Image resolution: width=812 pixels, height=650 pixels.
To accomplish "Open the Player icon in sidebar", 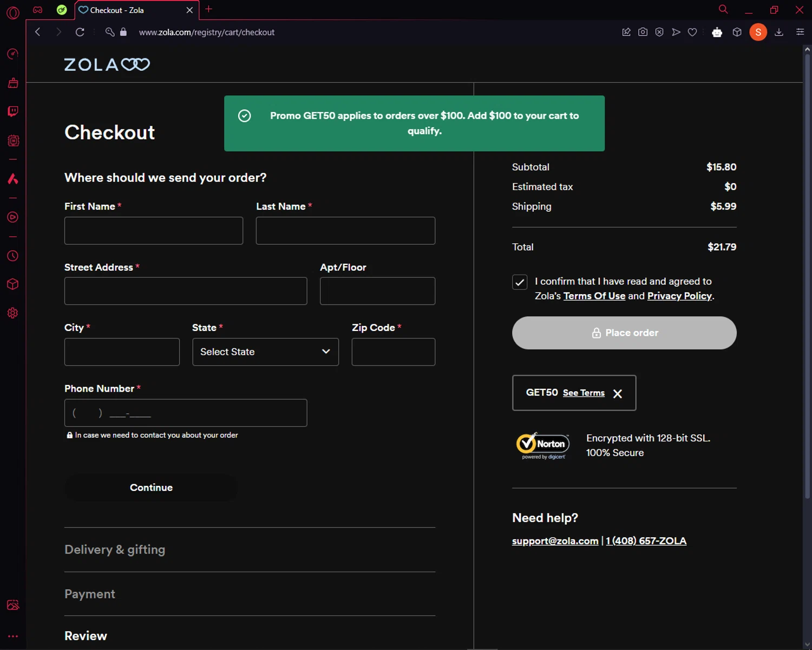I will click(12, 217).
